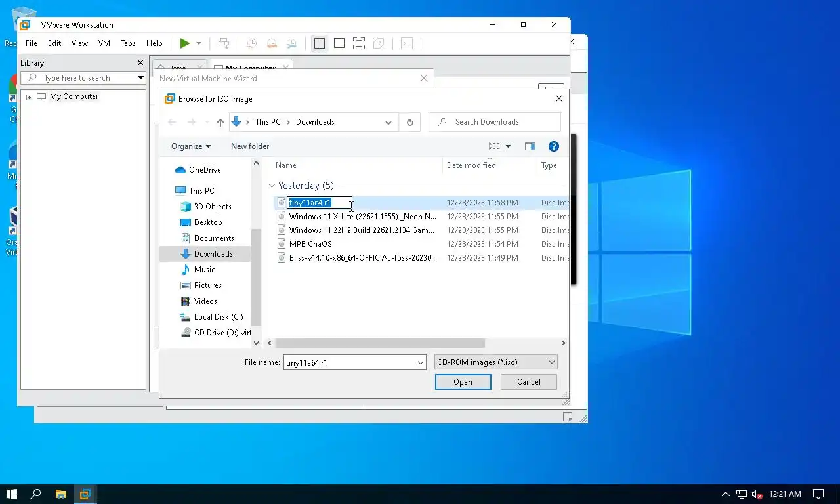Click the Up one level arrow icon
The image size is (840, 504).
[220, 122]
